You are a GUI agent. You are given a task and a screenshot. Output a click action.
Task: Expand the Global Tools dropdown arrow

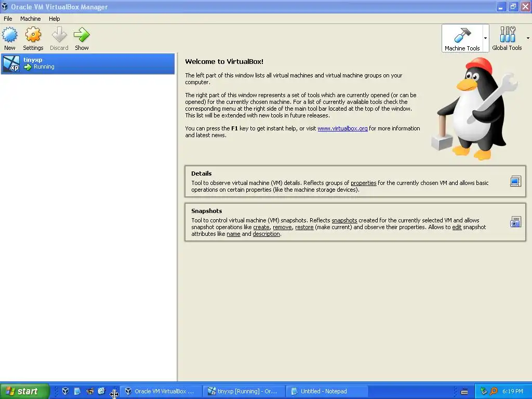point(528,38)
